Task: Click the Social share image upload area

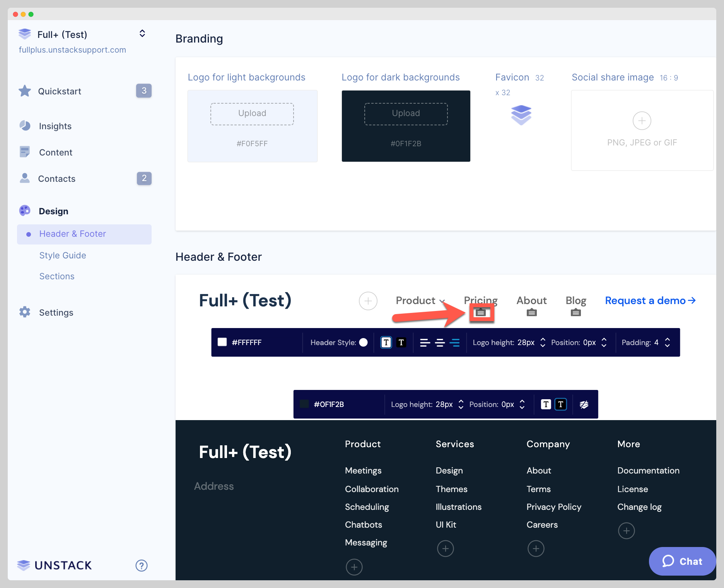Action: coord(642,130)
